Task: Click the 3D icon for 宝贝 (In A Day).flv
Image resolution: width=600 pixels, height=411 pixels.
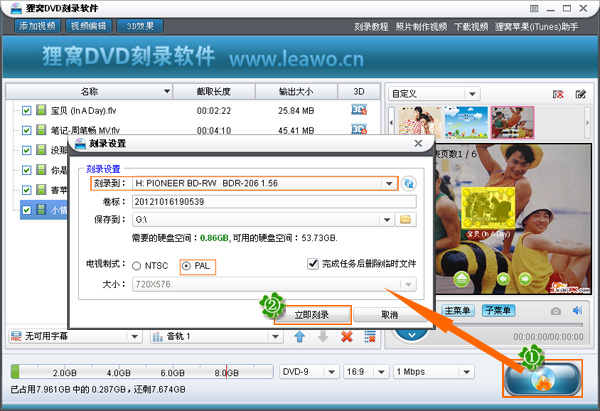Action: [359, 110]
